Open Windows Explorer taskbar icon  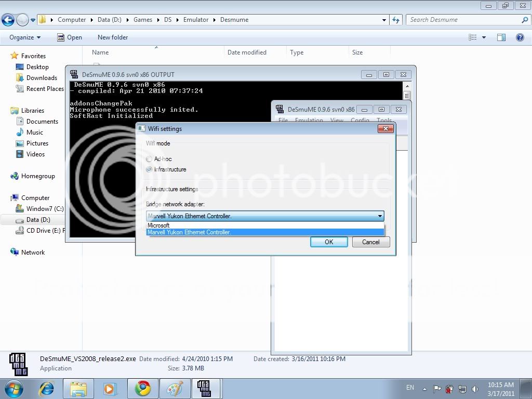pos(79,389)
